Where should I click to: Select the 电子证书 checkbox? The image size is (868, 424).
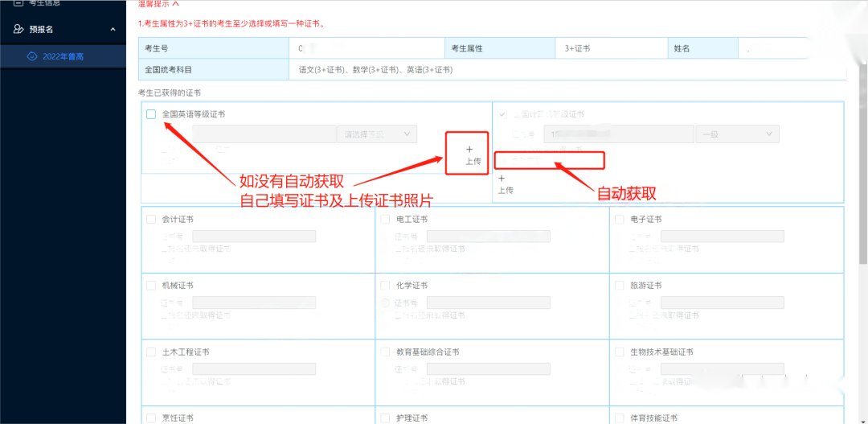620,219
